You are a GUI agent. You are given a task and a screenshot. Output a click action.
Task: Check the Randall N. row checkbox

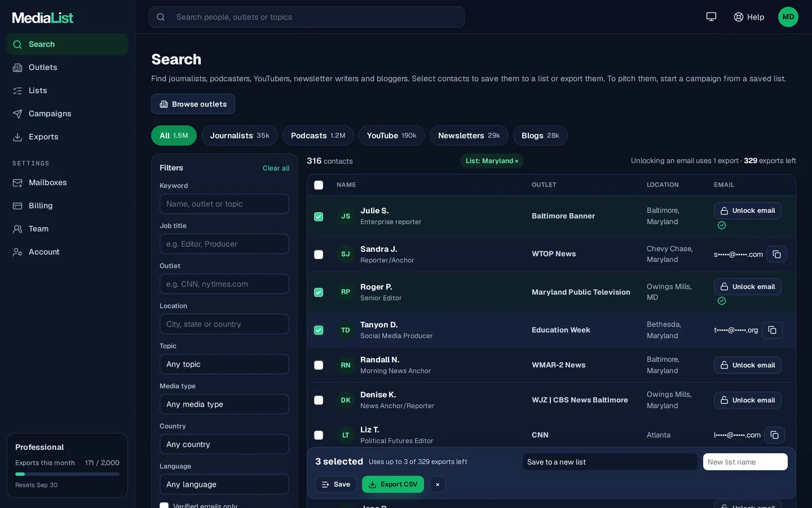[319, 365]
